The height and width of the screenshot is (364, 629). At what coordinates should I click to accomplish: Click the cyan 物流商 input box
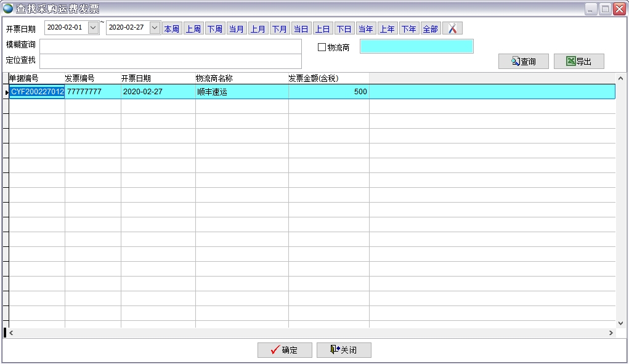(416, 46)
